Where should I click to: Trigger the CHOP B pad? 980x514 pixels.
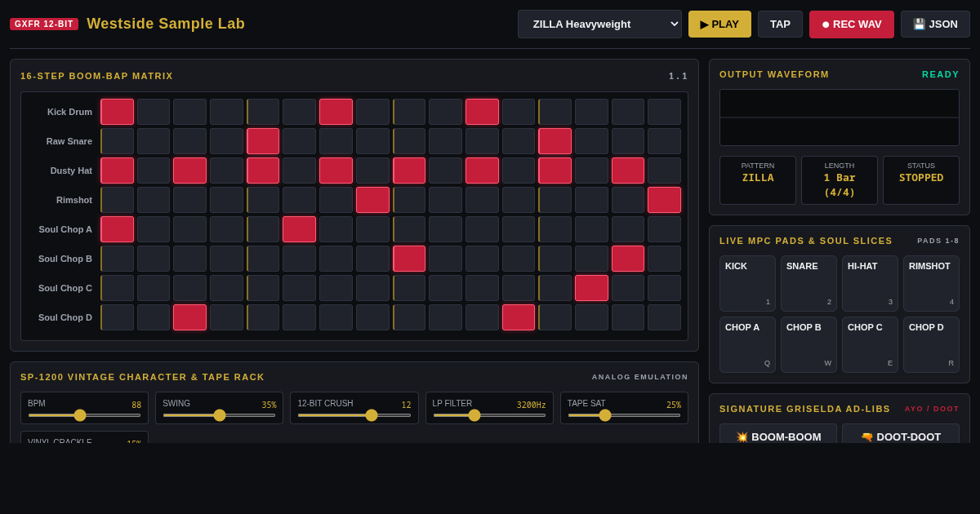[808, 344]
